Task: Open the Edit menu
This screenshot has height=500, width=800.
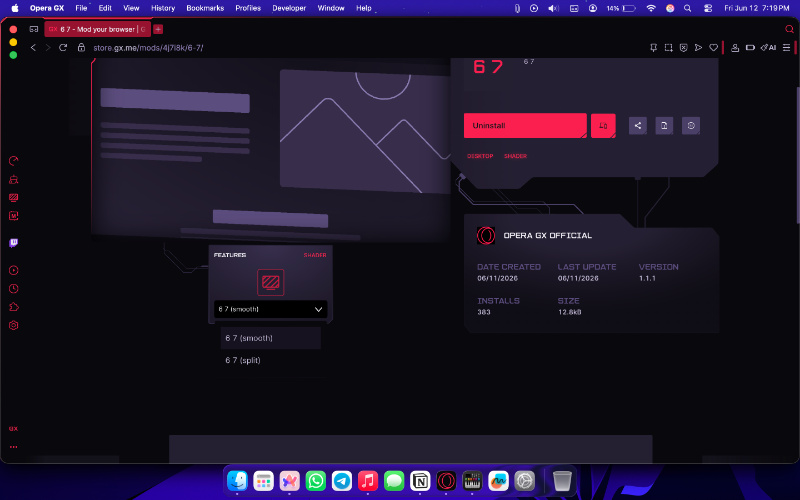Action: pos(105,8)
